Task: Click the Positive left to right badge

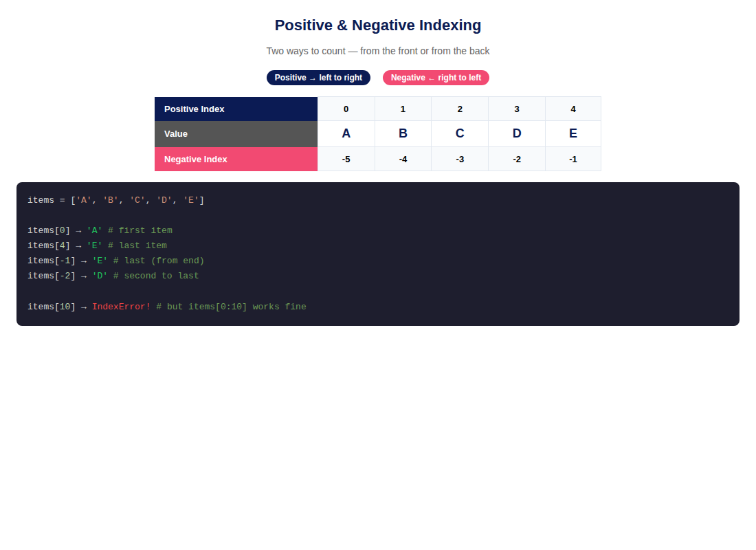Action: tap(318, 78)
